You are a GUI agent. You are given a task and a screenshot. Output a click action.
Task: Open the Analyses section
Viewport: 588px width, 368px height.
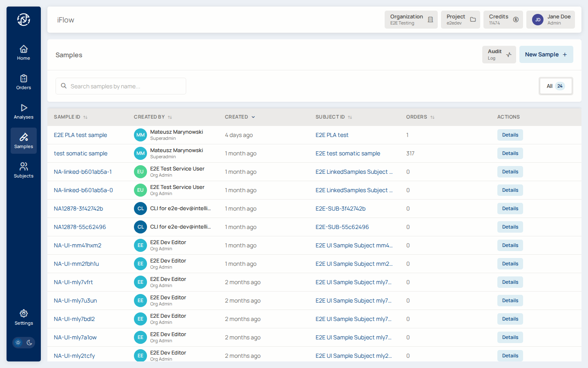(x=24, y=112)
